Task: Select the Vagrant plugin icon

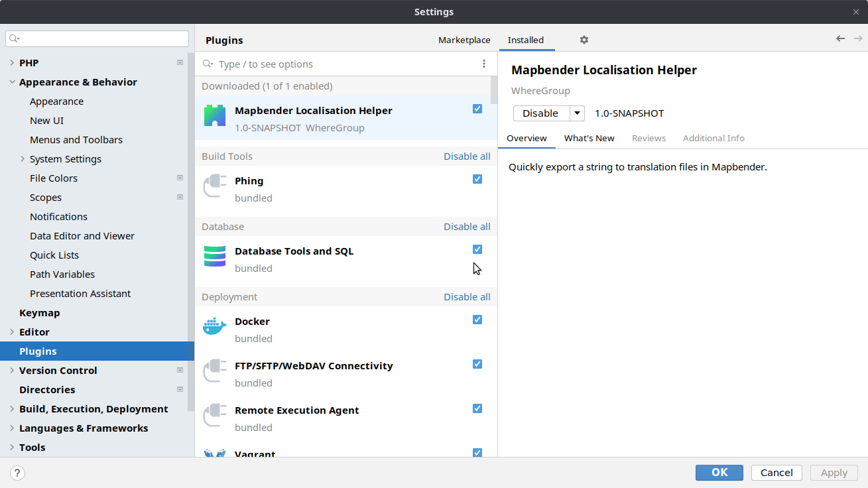Action: coord(214,454)
